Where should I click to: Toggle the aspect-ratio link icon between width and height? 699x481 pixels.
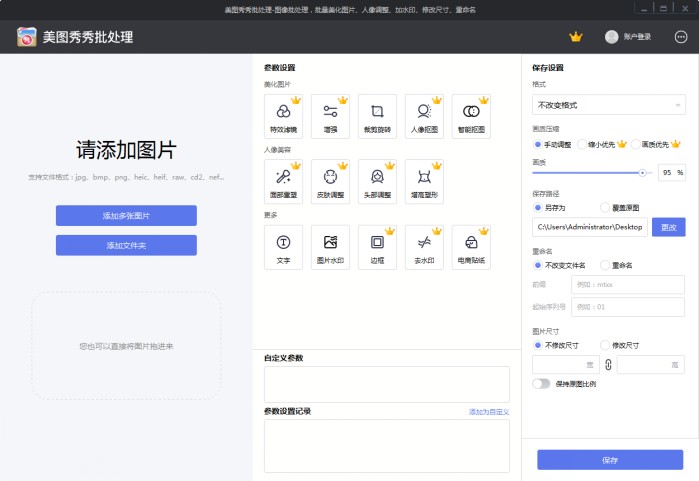click(608, 365)
